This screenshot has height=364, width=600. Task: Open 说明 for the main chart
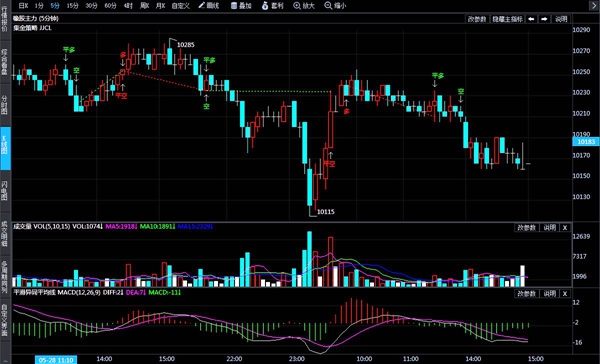click(561, 19)
